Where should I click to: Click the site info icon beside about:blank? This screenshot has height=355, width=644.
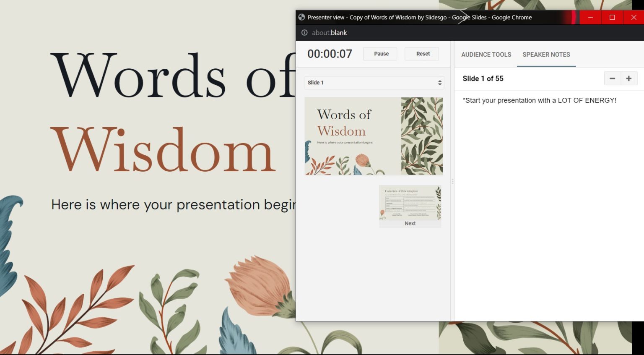[x=304, y=33]
